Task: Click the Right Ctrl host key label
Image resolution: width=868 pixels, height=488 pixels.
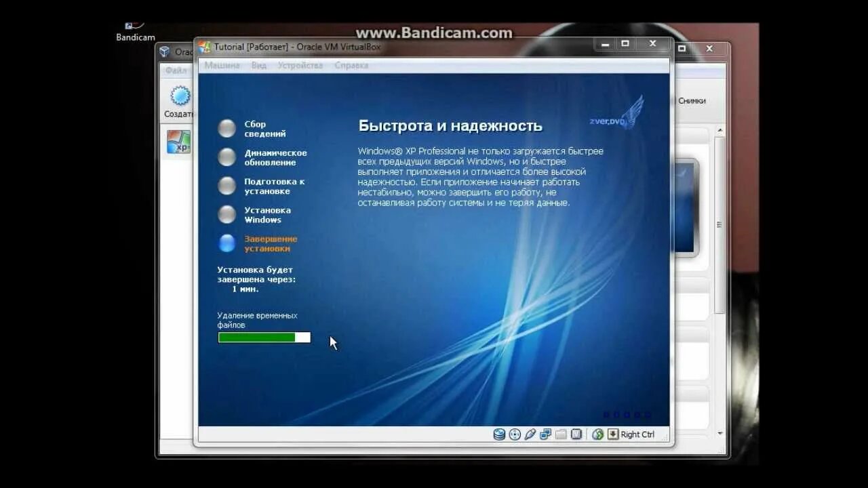Action: coord(637,434)
